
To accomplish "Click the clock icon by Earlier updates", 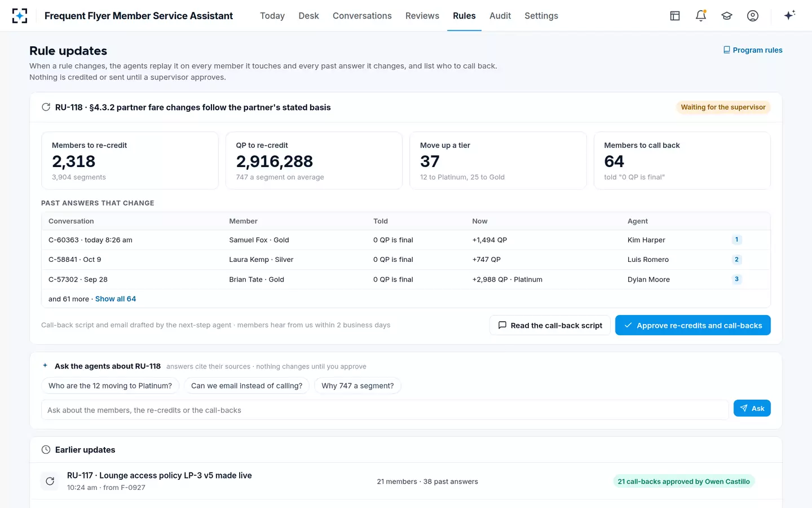I will pyautogui.click(x=46, y=450).
